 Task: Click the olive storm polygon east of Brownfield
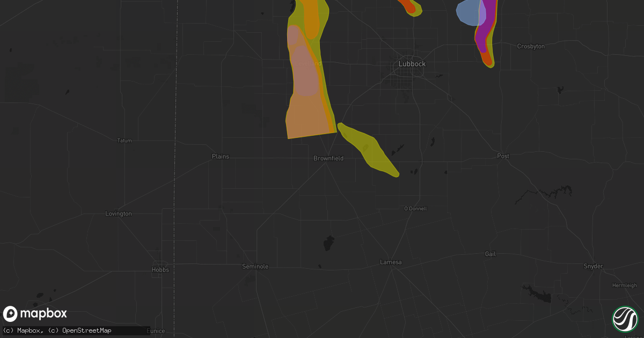tap(369, 150)
